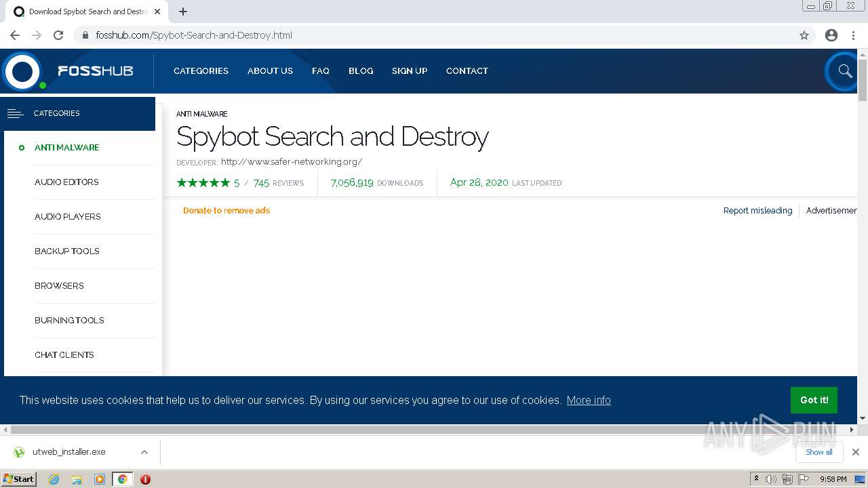
Task: View site info via padlock icon
Action: tap(85, 35)
